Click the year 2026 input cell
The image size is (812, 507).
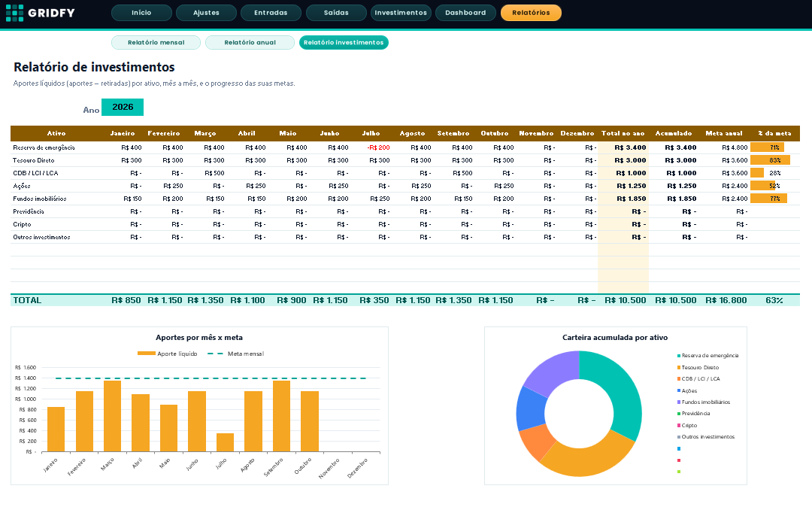click(123, 108)
